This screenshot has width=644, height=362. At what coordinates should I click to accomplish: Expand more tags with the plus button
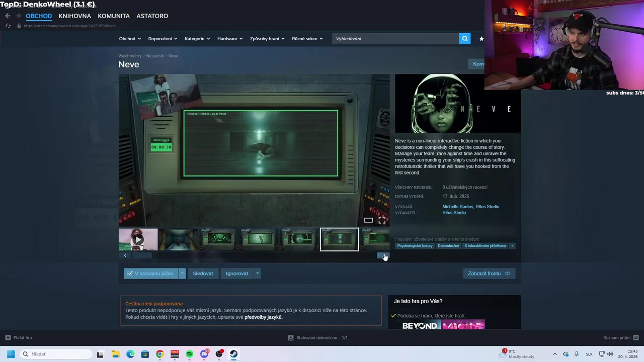coord(512,246)
